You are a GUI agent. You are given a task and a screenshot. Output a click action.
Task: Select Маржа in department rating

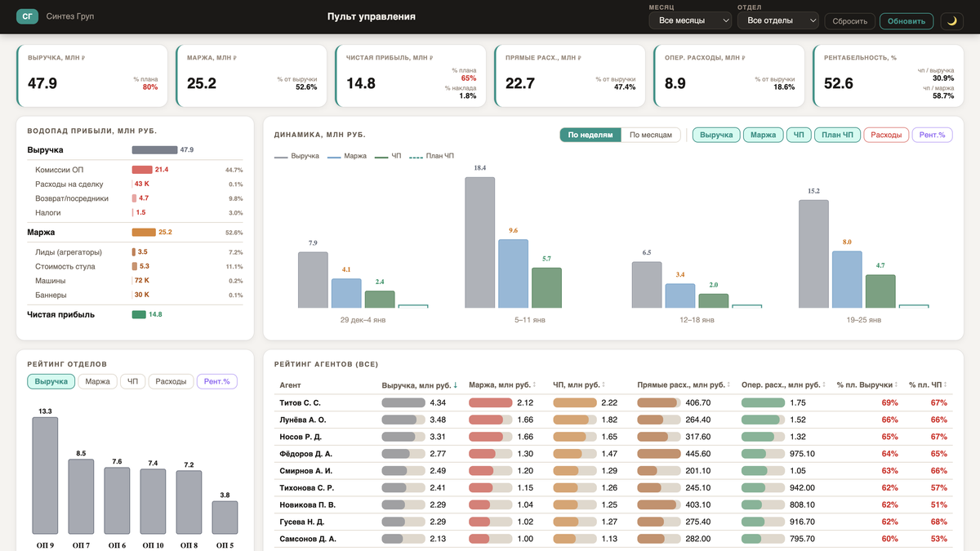click(x=97, y=381)
